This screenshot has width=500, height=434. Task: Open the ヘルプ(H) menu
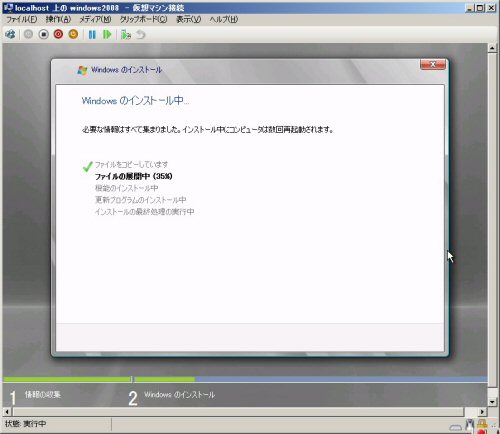(224, 19)
